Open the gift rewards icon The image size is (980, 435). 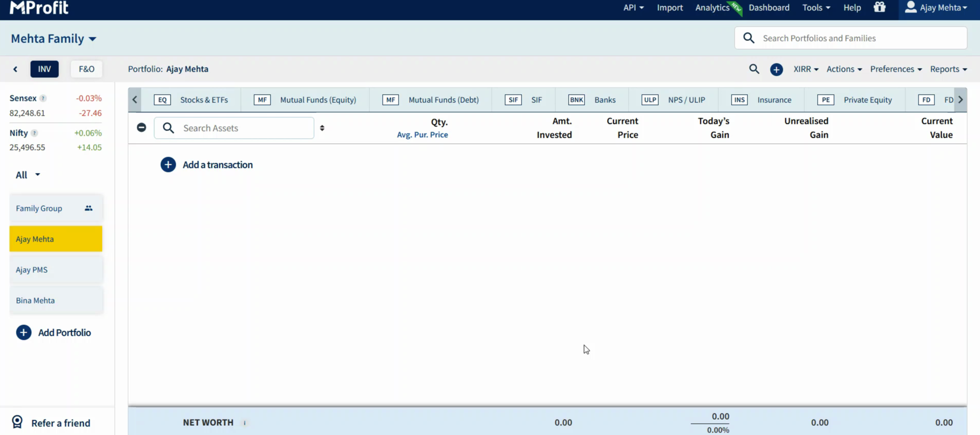point(880,7)
